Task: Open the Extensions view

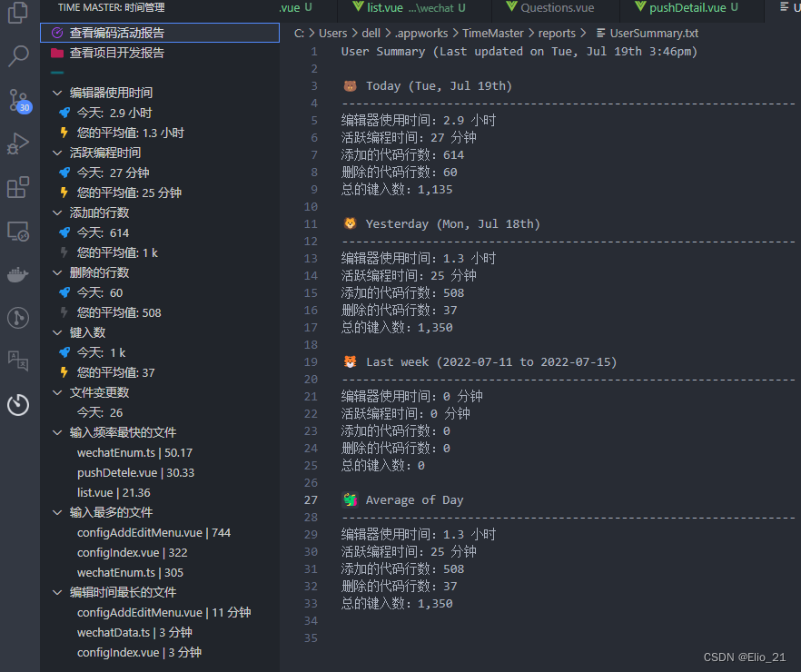Action: tap(18, 188)
